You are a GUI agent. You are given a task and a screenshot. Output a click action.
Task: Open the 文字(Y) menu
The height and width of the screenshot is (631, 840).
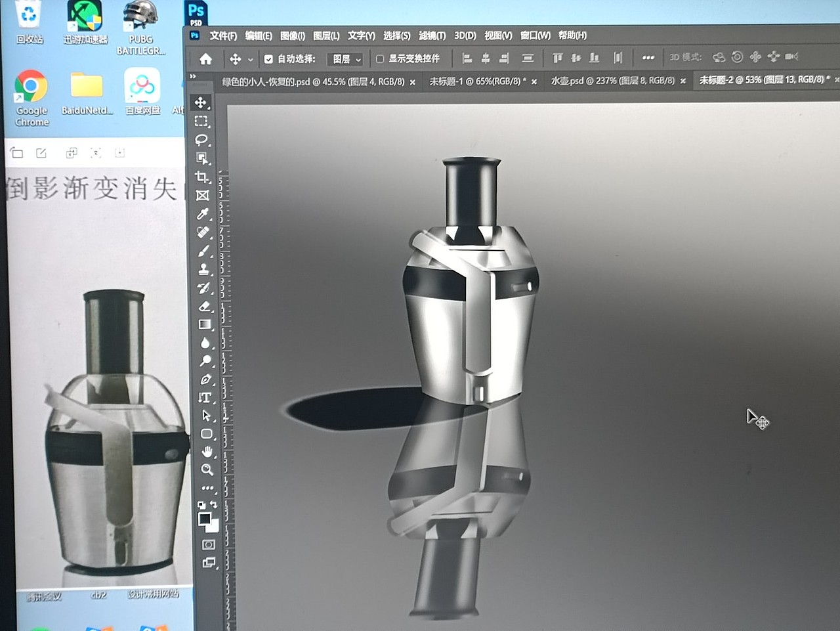click(361, 35)
